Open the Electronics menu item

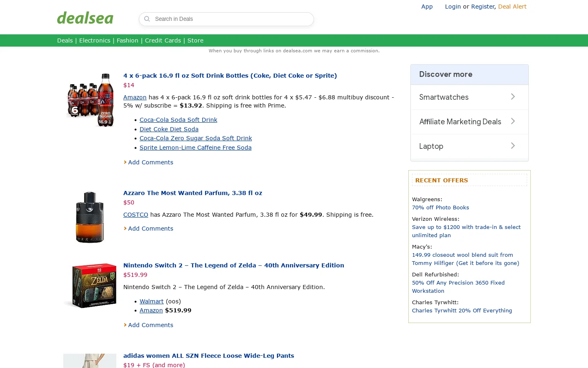click(95, 40)
